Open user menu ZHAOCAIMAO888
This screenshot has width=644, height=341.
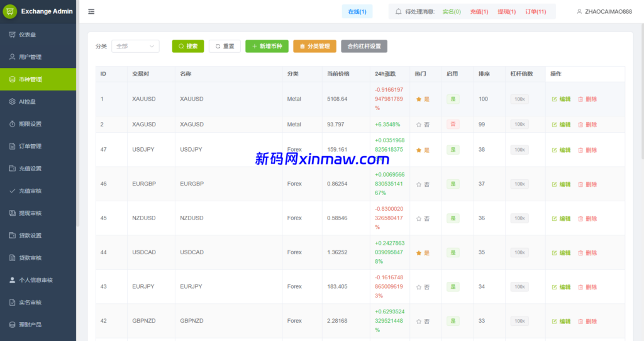coord(604,11)
